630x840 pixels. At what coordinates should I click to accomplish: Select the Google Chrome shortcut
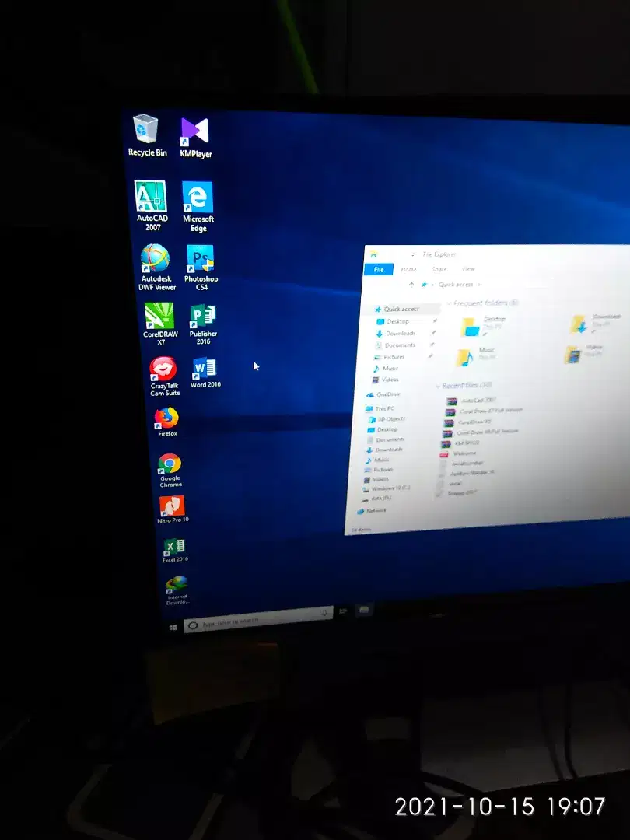point(170,471)
